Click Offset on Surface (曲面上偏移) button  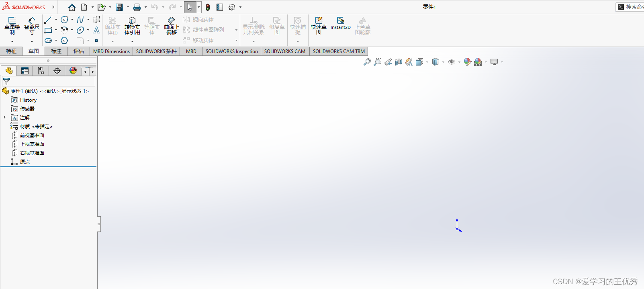click(x=172, y=26)
